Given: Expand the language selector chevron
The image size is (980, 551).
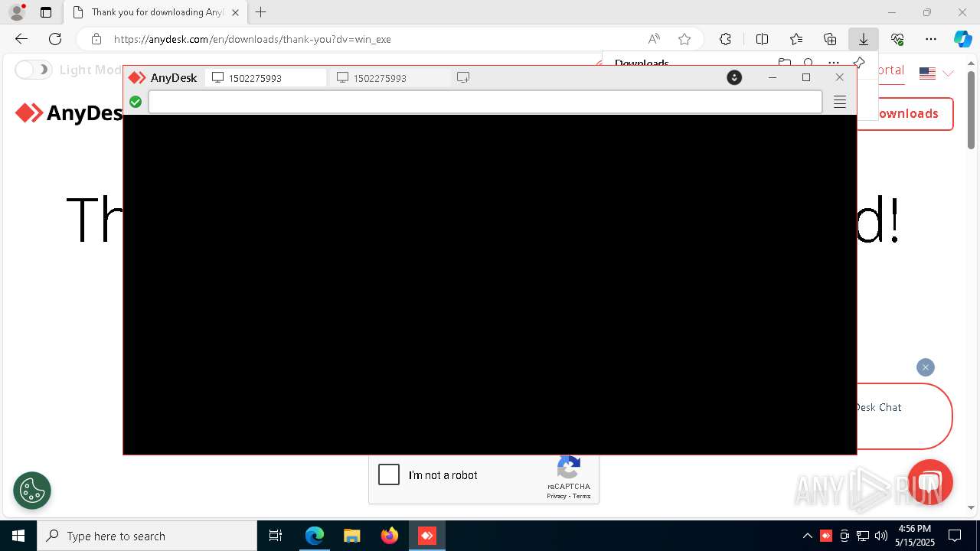Looking at the screenshot, I should [x=948, y=73].
